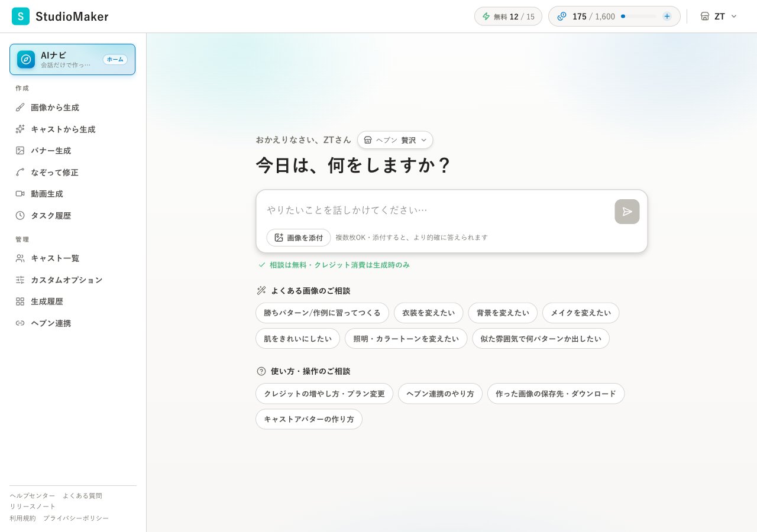The width and height of the screenshot is (757, 532).
Task: Click the lightning bolt free quota icon
Action: point(486,17)
